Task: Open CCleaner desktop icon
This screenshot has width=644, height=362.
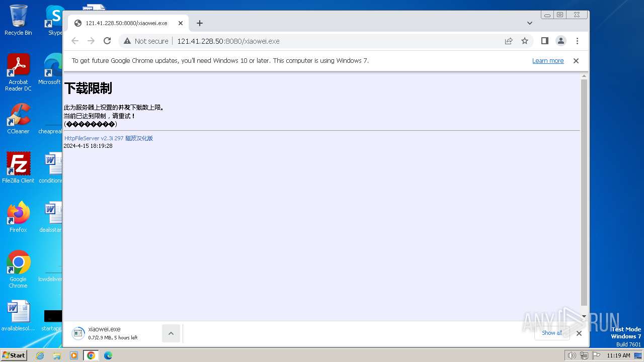Action: coord(18,119)
